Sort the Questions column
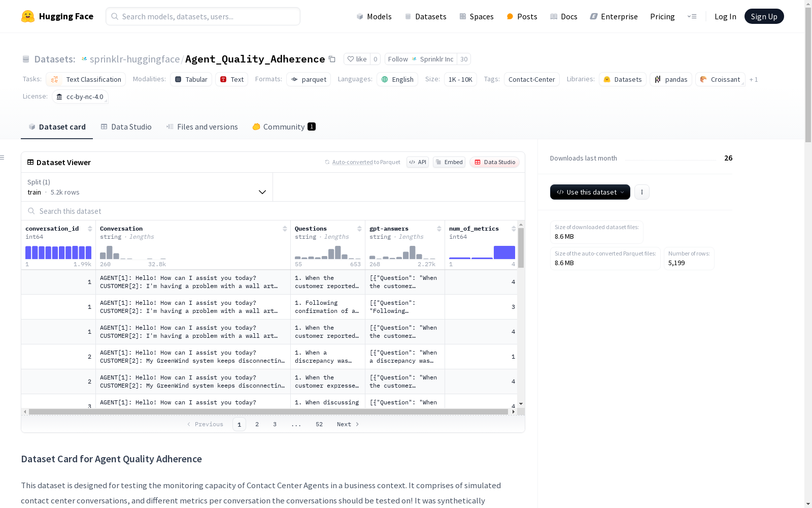This screenshot has height=508, width=812. coord(359,229)
